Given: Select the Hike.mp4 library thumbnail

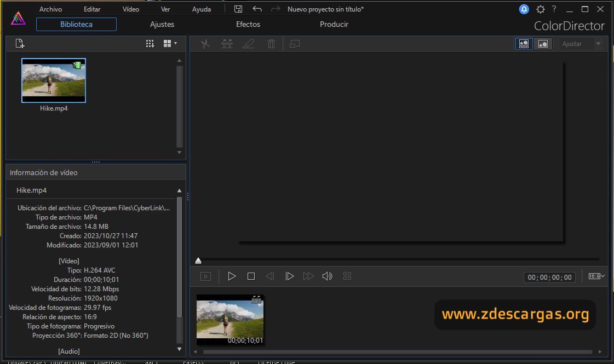Looking at the screenshot, I should [x=54, y=80].
